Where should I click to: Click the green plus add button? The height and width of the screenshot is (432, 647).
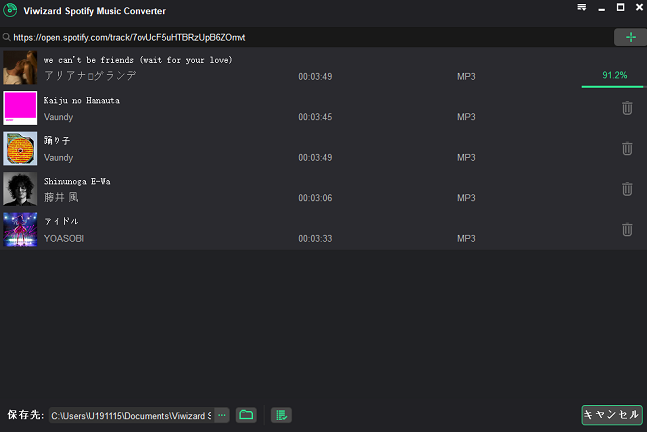click(x=630, y=38)
